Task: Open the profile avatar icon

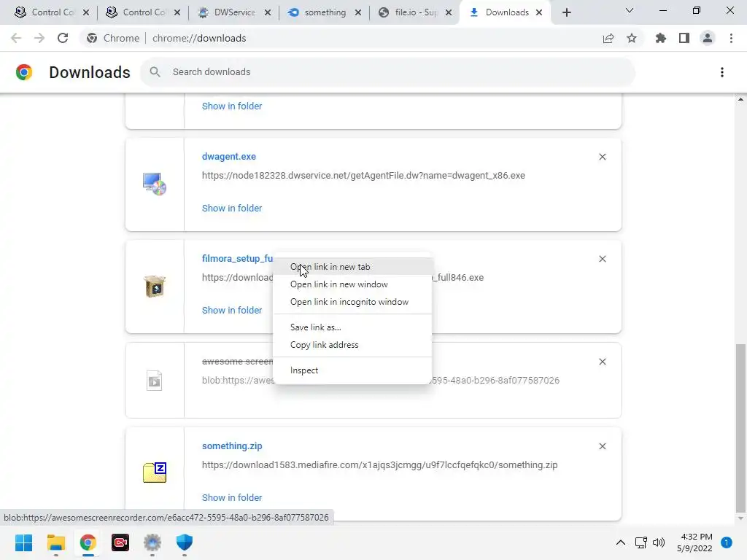Action: [x=708, y=38]
